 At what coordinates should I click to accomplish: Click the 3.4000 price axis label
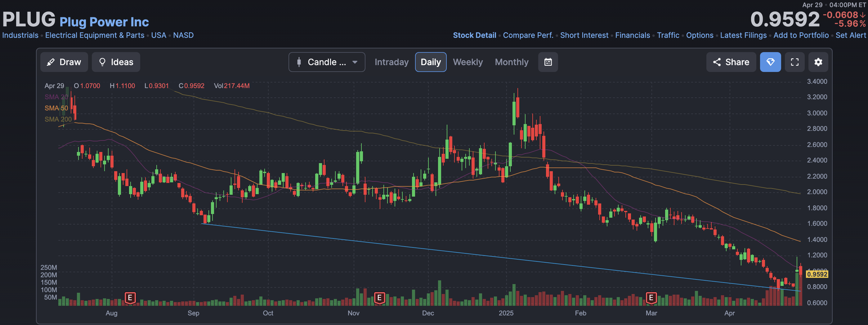pyautogui.click(x=817, y=82)
